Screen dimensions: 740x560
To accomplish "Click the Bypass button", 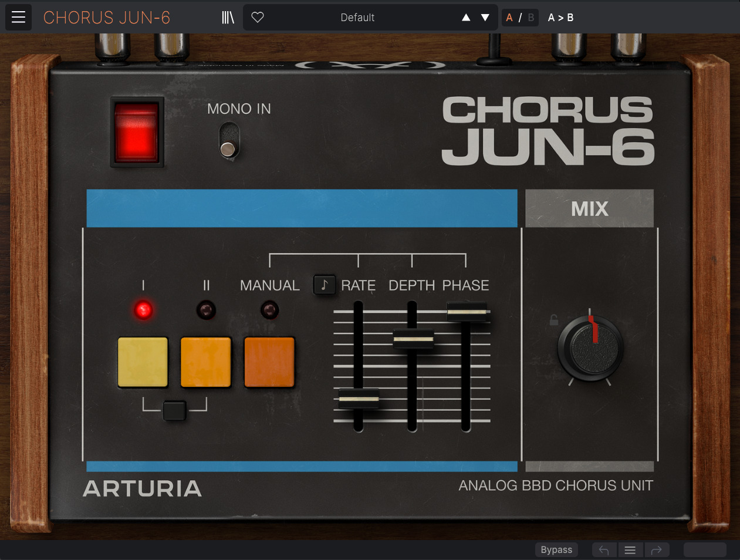I will 556,550.
